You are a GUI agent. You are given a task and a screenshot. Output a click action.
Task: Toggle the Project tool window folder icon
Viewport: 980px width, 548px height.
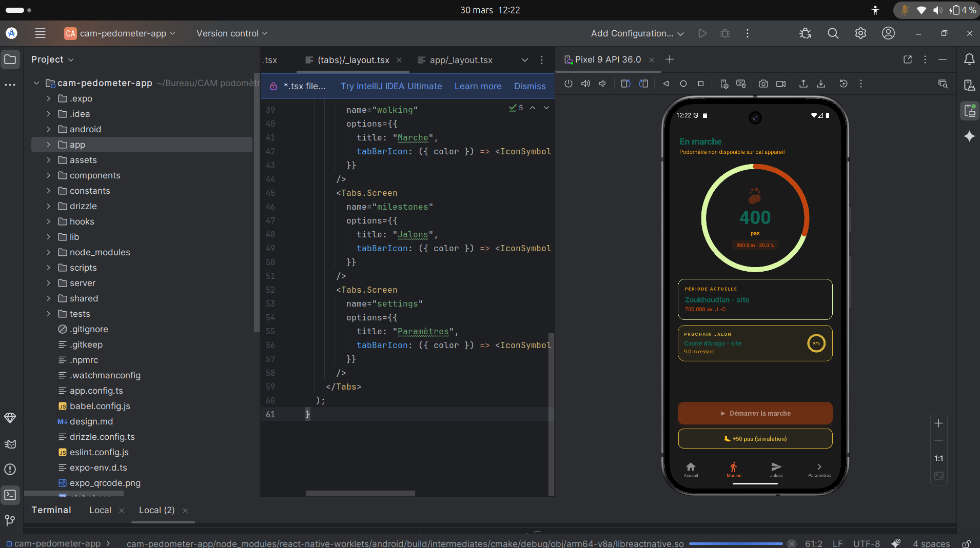10,59
